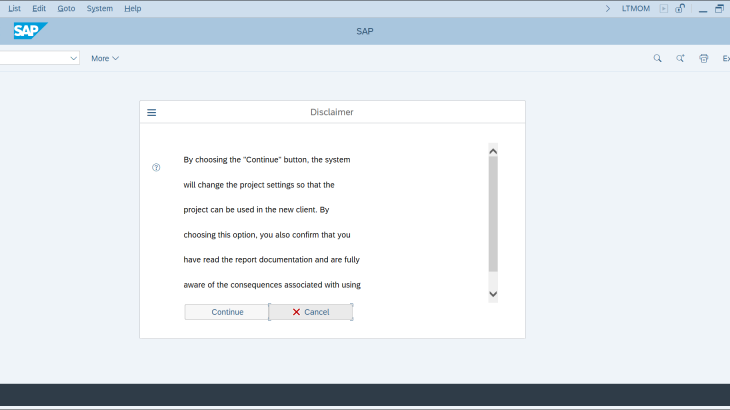Click the disclaimer scrollbar down arrow
The height and width of the screenshot is (410, 730).
pos(493,294)
